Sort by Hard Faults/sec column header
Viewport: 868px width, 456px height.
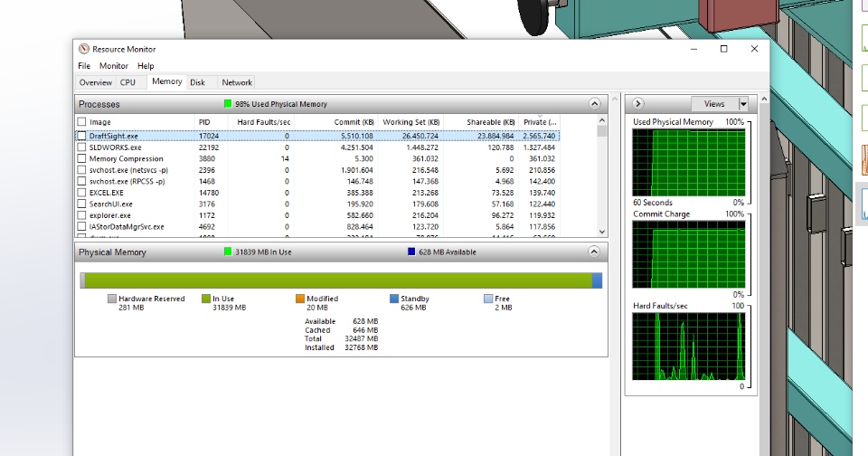pos(263,122)
